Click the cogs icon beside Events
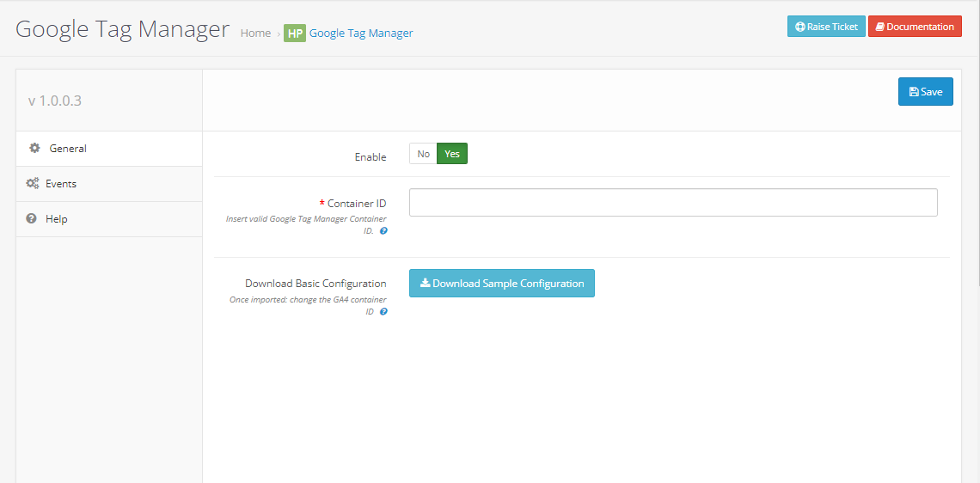The image size is (980, 483). (x=33, y=184)
